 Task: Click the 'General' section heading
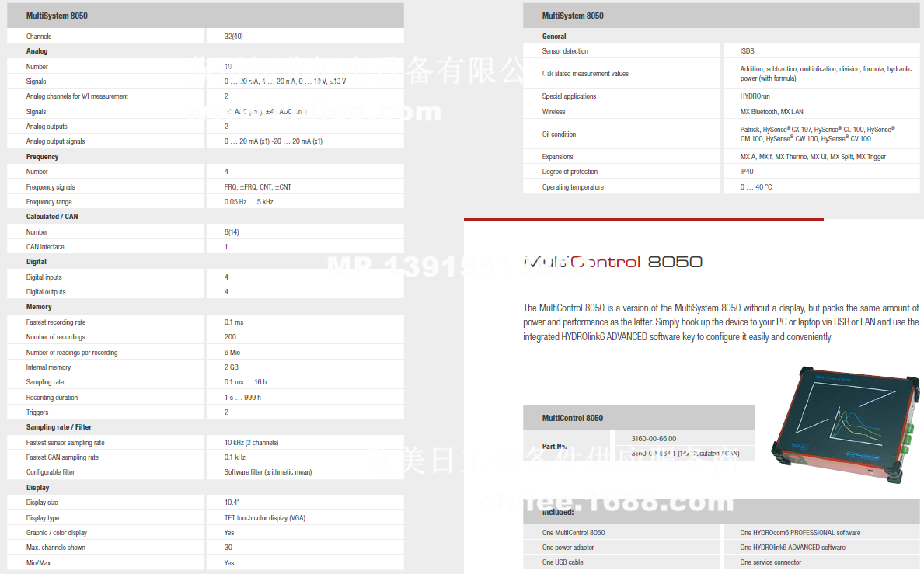pyautogui.click(x=554, y=37)
